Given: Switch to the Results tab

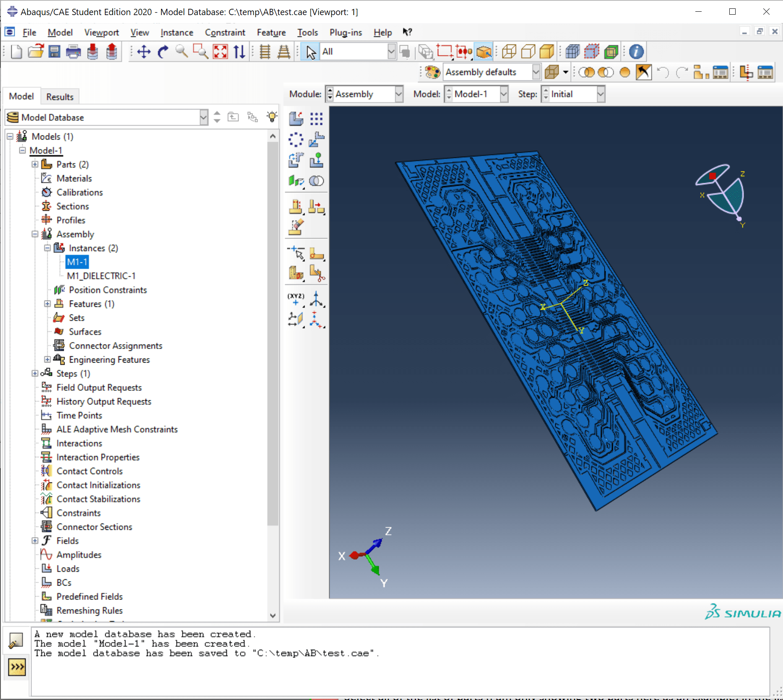Looking at the screenshot, I should (x=60, y=96).
